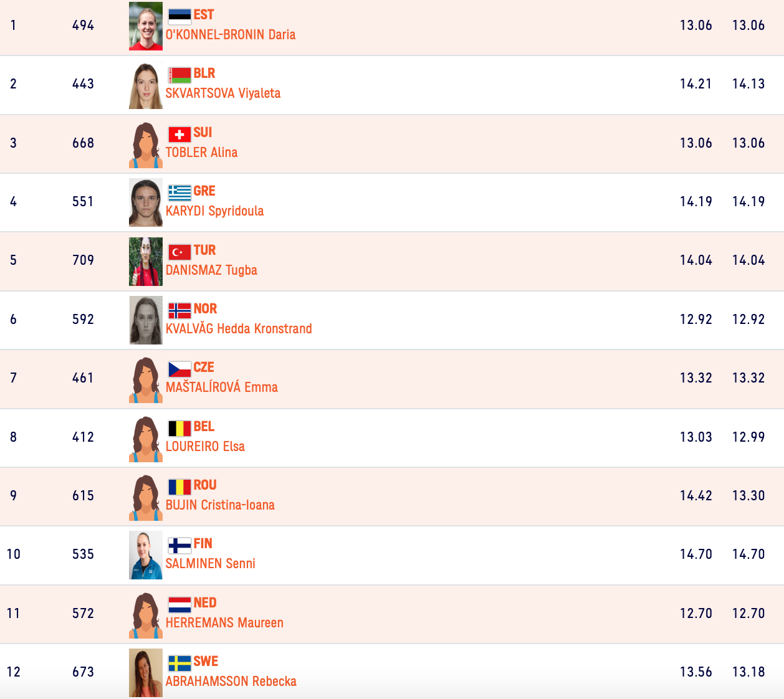Click the Turkey flag icon
This screenshot has height=699, width=784.
click(x=179, y=252)
